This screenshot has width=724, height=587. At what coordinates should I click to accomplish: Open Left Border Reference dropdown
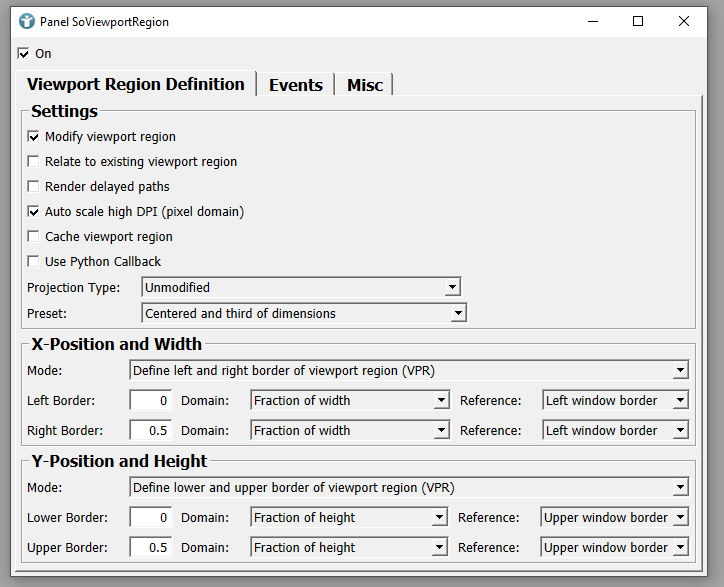(615, 401)
